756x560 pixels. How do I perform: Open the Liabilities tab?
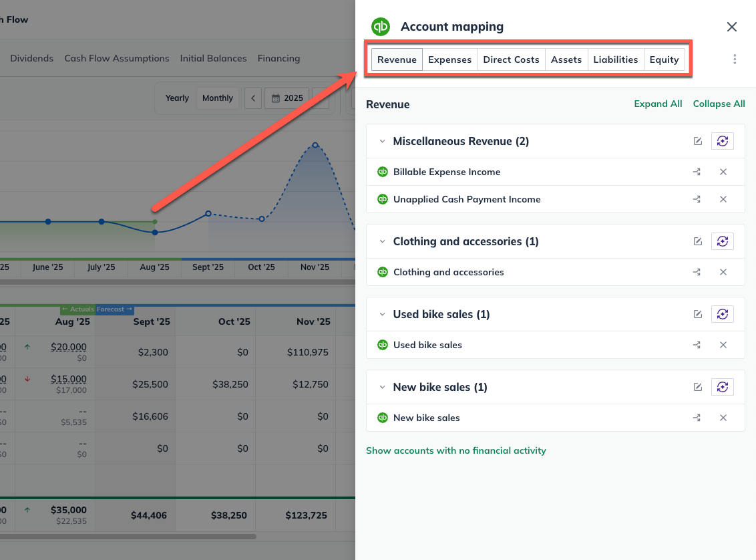pos(615,59)
